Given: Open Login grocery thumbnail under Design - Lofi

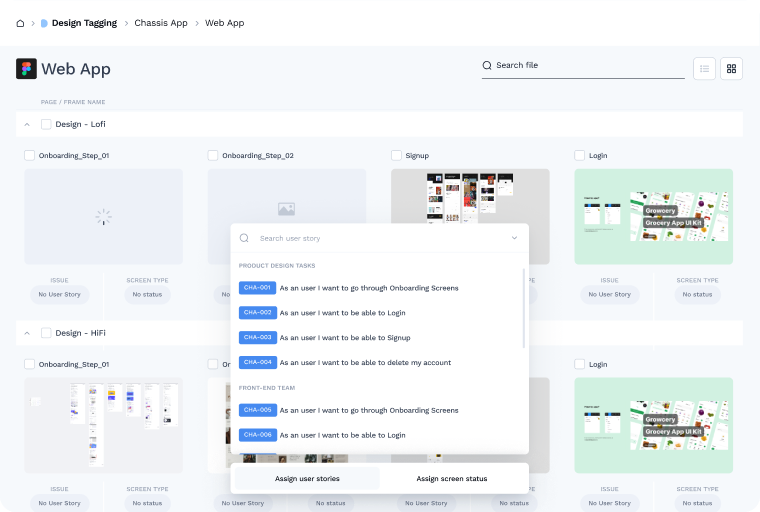Looking at the screenshot, I should [x=653, y=216].
